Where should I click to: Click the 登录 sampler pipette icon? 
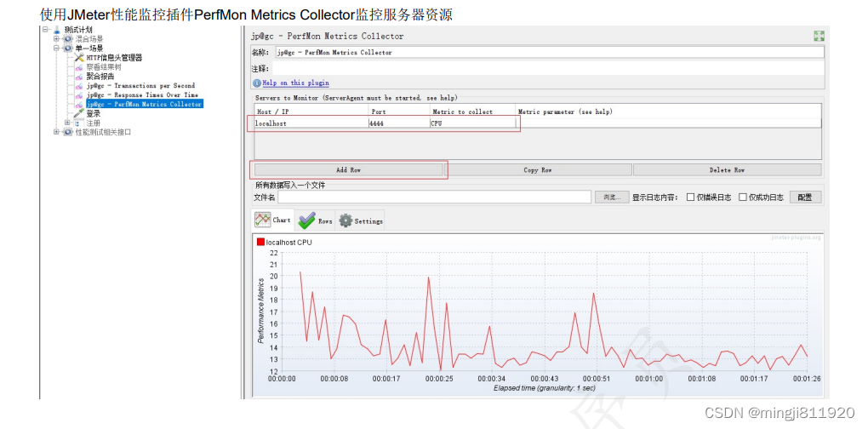79,113
